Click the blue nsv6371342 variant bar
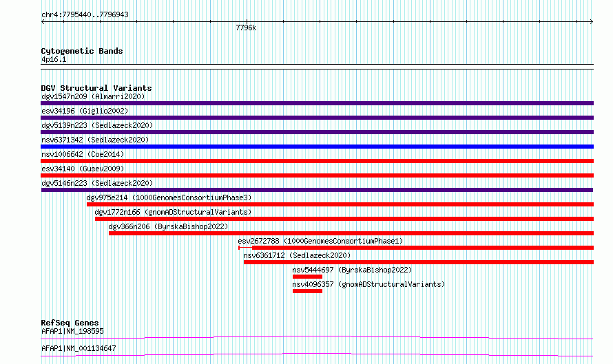 317,147
